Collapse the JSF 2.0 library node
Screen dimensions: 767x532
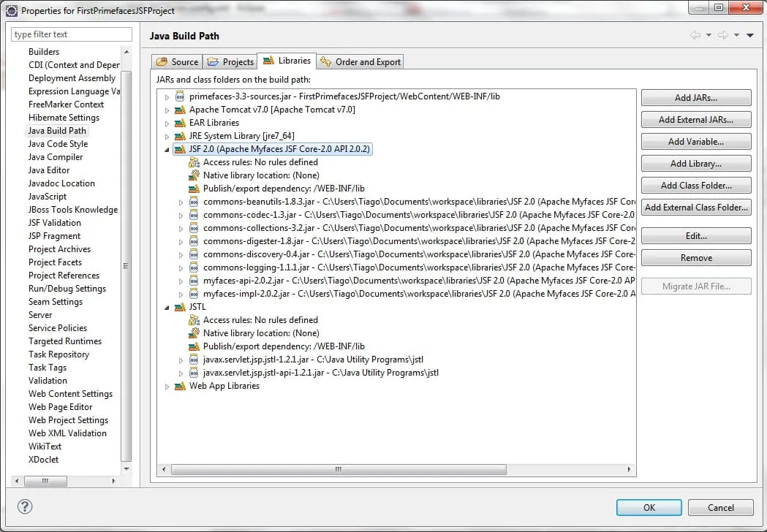pyautogui.click(x=167, y=149)
